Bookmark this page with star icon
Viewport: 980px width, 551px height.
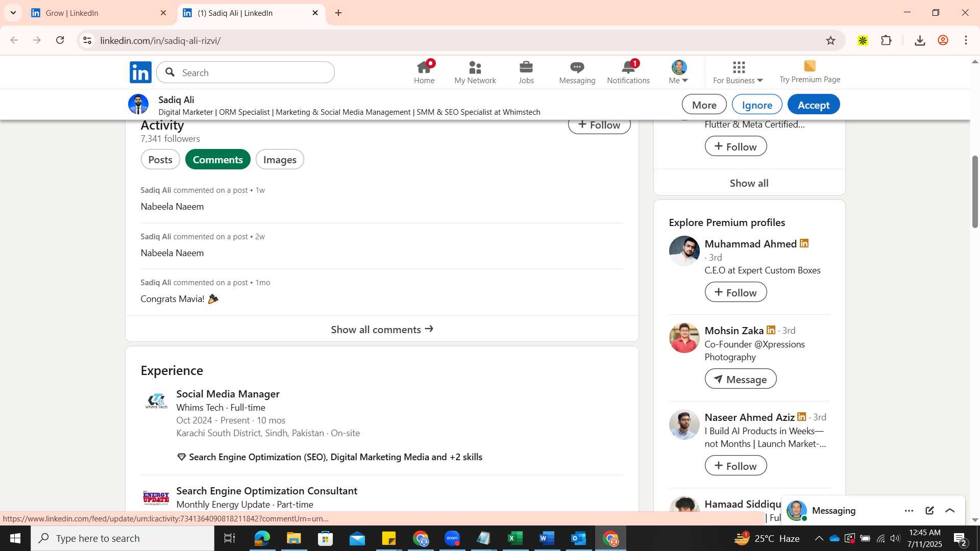click(x=830, y=40)
